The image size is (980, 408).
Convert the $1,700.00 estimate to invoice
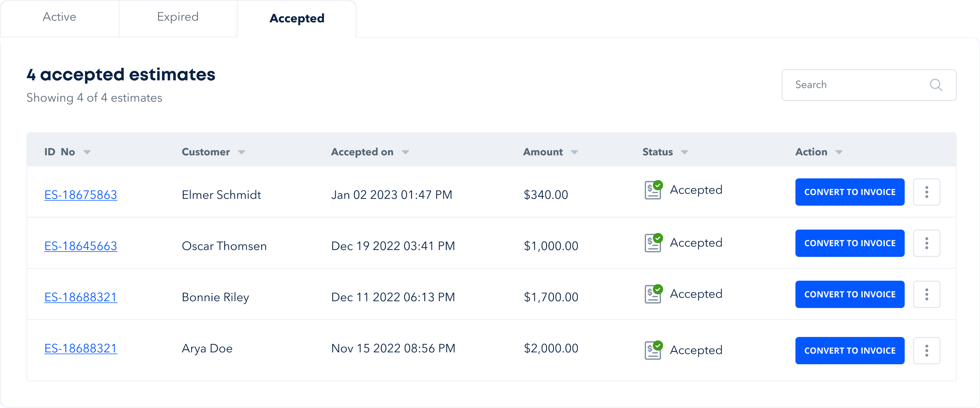849,294
